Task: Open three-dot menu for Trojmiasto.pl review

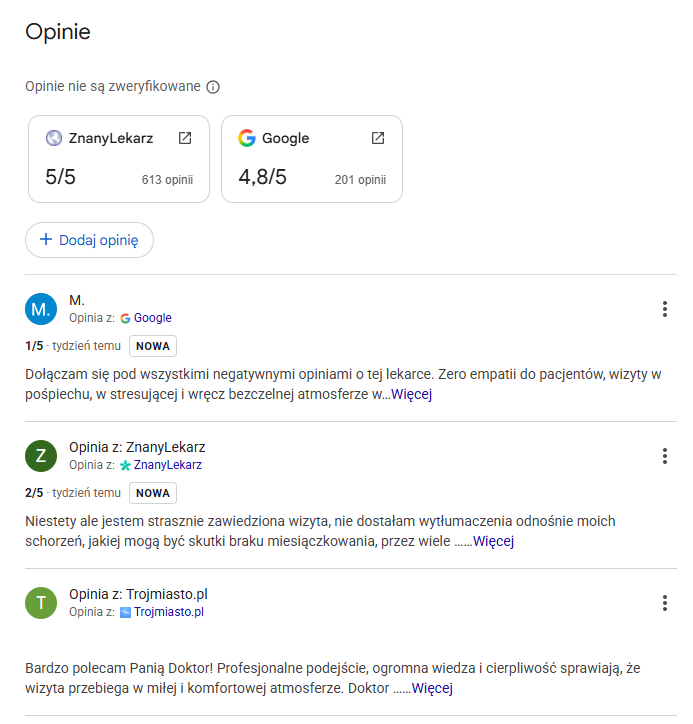Action: 664,603
